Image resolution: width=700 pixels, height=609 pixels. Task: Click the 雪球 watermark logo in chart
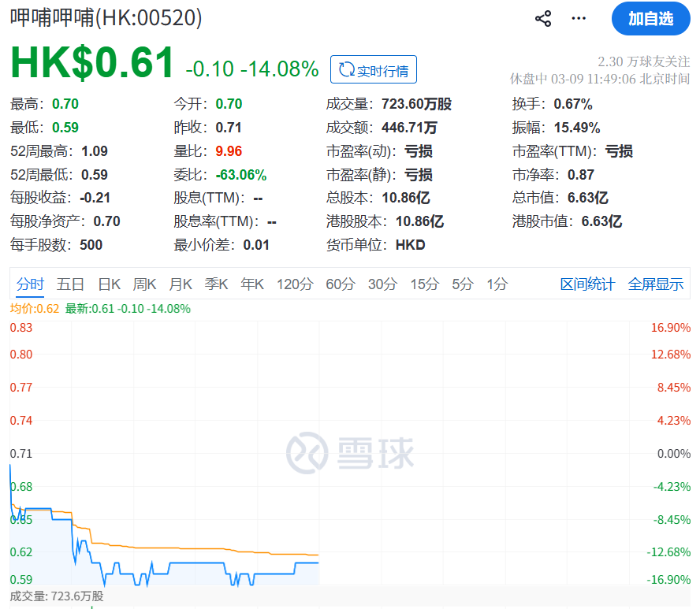point(350,453)
